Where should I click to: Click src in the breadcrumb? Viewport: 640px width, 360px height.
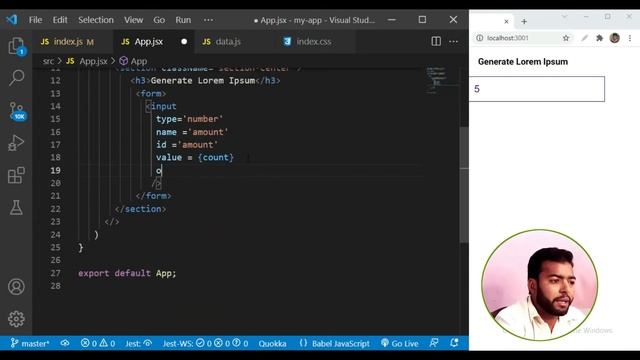click(x=48, y=61)
